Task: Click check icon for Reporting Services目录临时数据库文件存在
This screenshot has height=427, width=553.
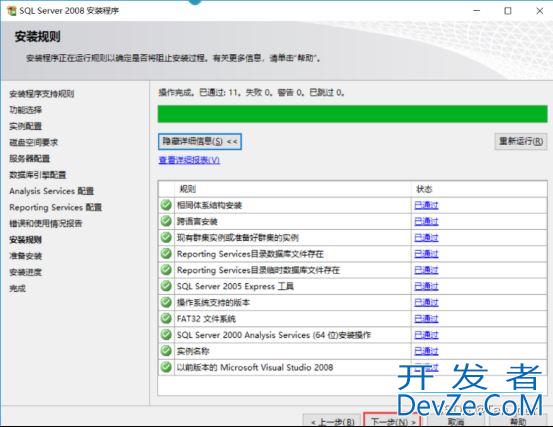Action: [166, 270]
